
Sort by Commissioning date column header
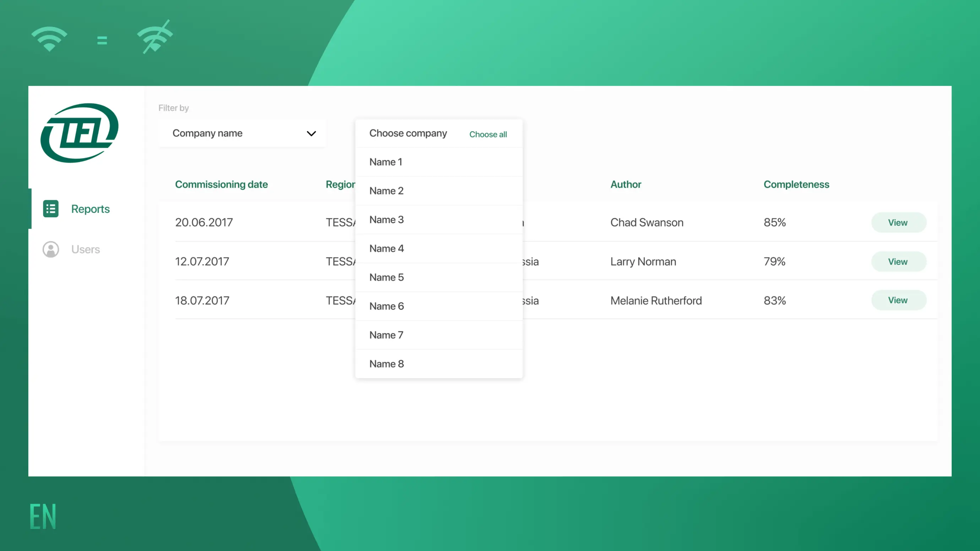pos(222,184)
